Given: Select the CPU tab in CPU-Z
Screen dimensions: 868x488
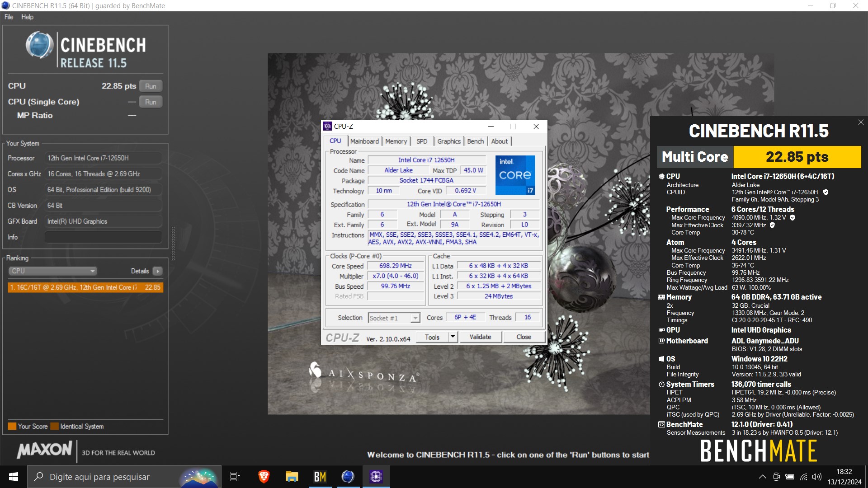Looking at the screenshot, I should [x=335, y=141].
